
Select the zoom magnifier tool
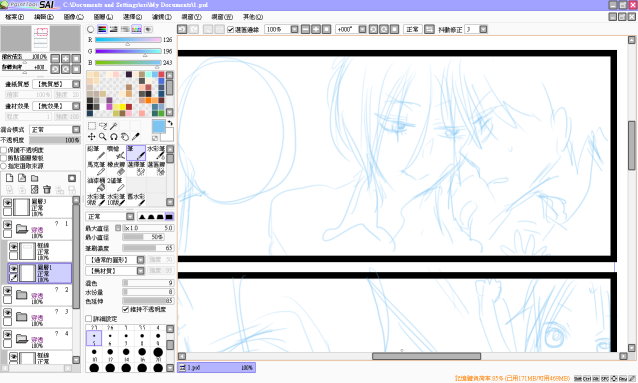(103, 137)
